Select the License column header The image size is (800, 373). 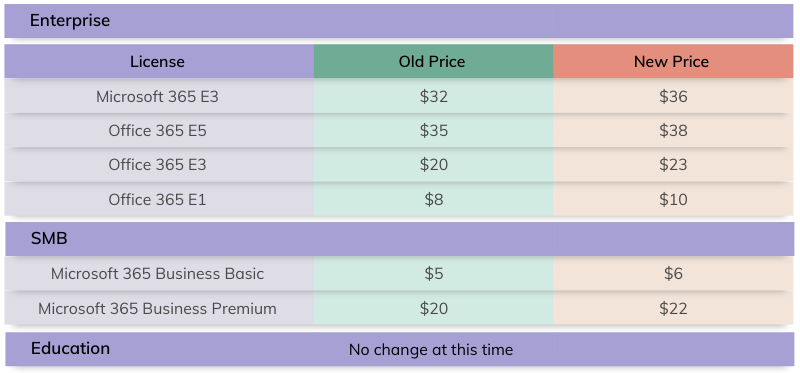(x=159, y=61)
